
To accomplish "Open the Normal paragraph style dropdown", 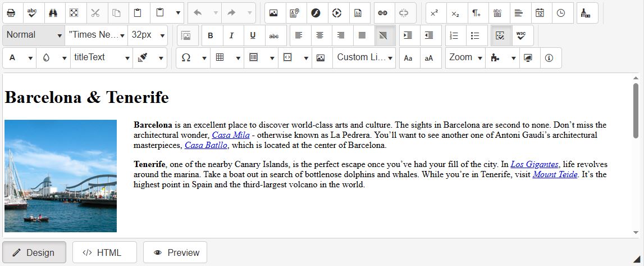I will (34, 35).
